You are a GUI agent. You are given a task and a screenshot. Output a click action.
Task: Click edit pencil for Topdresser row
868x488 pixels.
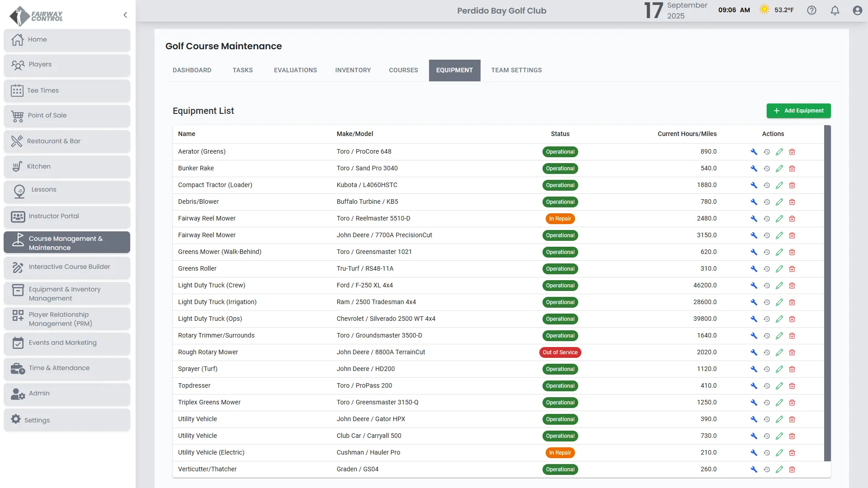click(x=779, y=386)
